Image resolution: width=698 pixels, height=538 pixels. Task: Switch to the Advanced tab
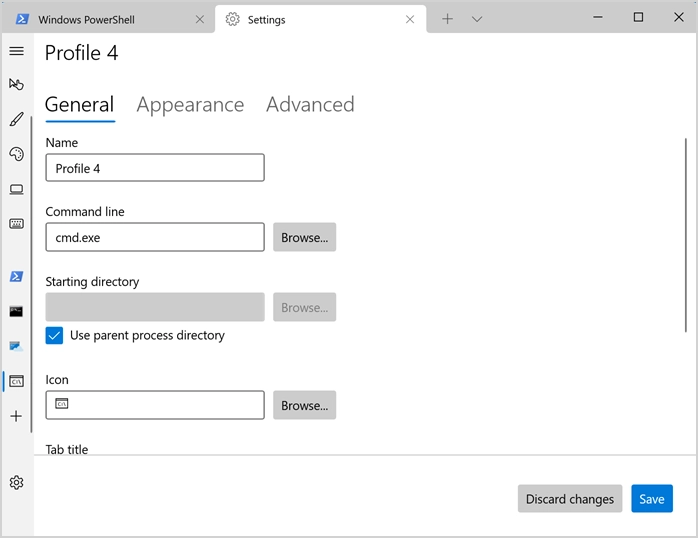(x=310, y=105)
